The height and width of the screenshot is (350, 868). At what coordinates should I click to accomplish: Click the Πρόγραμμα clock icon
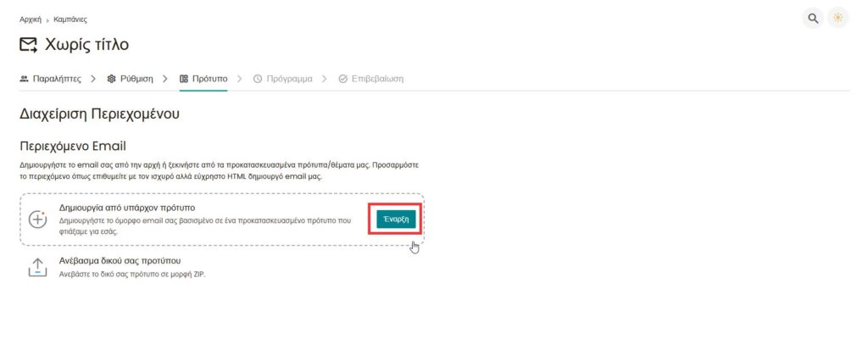258,79
